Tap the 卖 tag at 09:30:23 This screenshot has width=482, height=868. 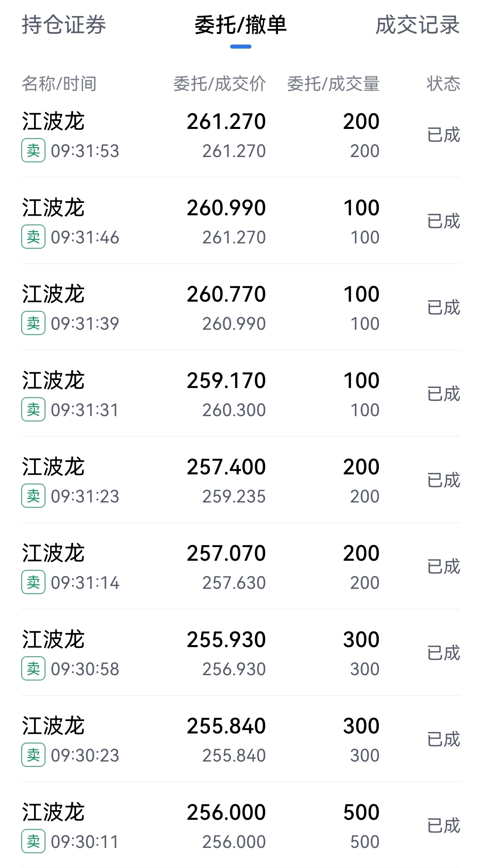33,755
